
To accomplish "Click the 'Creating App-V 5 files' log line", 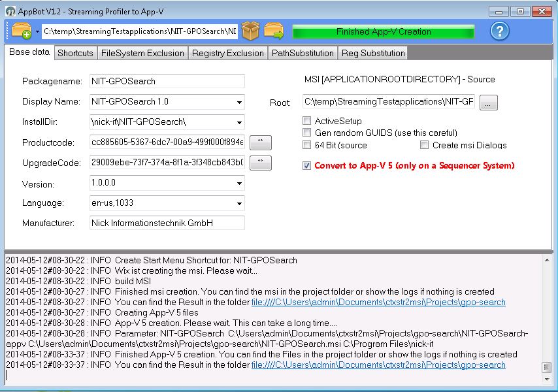I will (x=102, y=312).
